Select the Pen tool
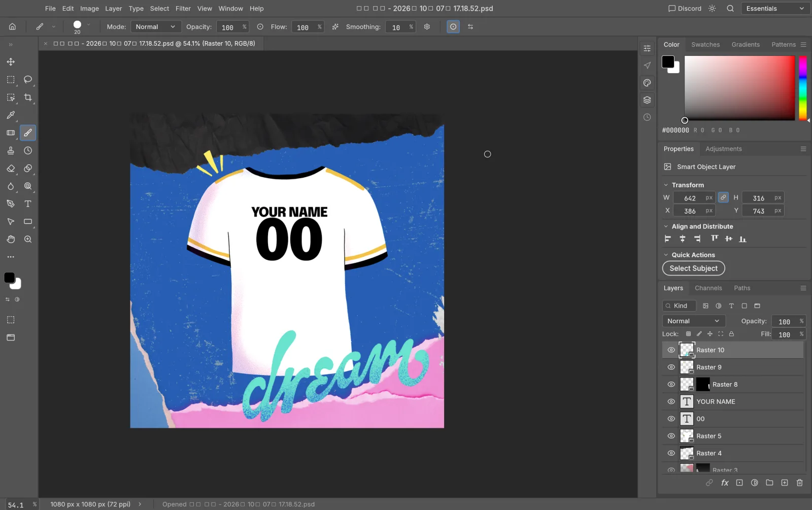The image size is (812, 510). tap(11, 204)
